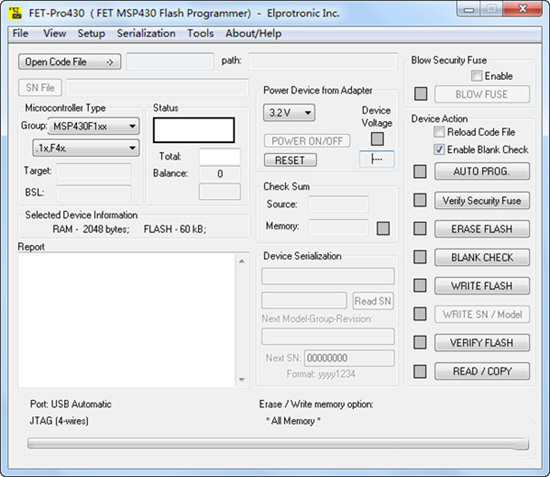This screenshot has width=550, height=477.
Task: Click the Read SN button
Action: click(373, 301)
